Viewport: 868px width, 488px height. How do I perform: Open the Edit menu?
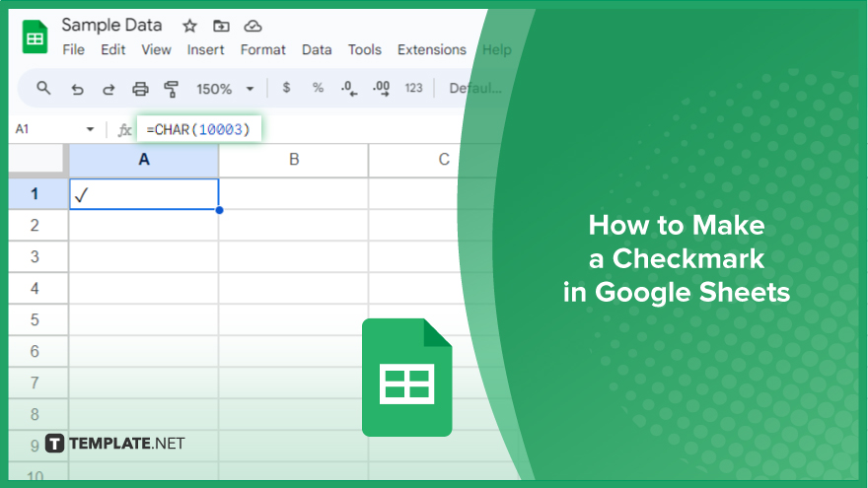(x=112, y=50)
